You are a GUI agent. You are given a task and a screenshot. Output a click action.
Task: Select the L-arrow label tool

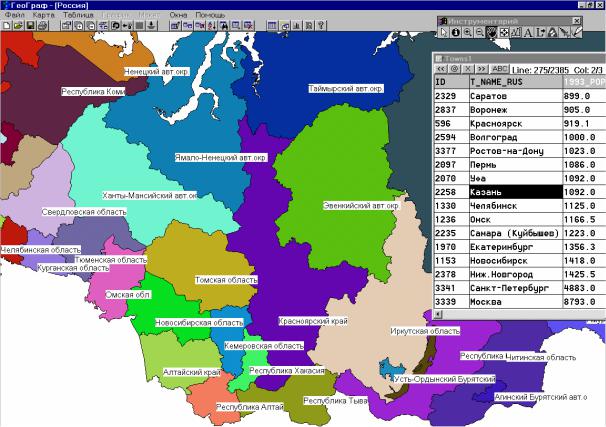click(540, 32)
